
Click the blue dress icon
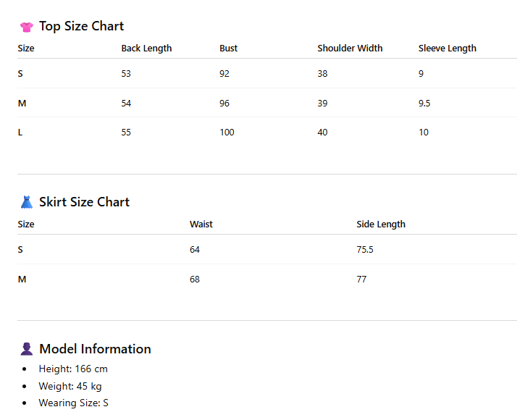pyautogui.click(x=26, y=202)
